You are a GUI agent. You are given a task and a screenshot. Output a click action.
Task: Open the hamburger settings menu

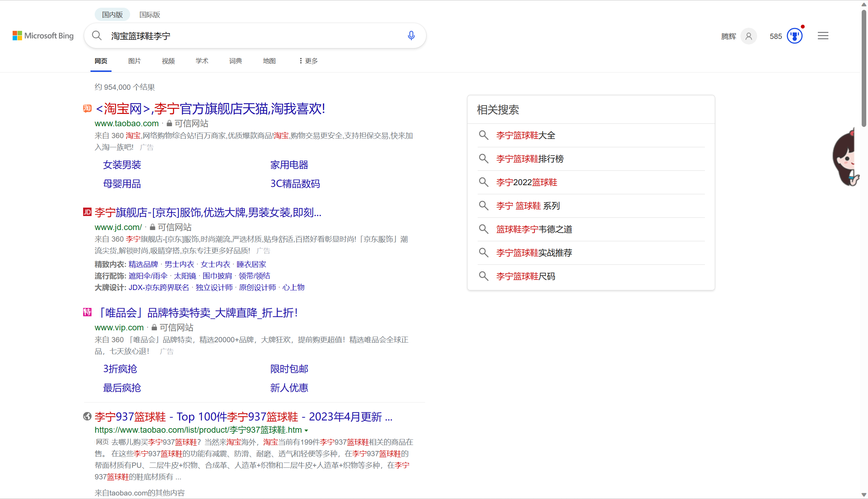coord(823,36)
